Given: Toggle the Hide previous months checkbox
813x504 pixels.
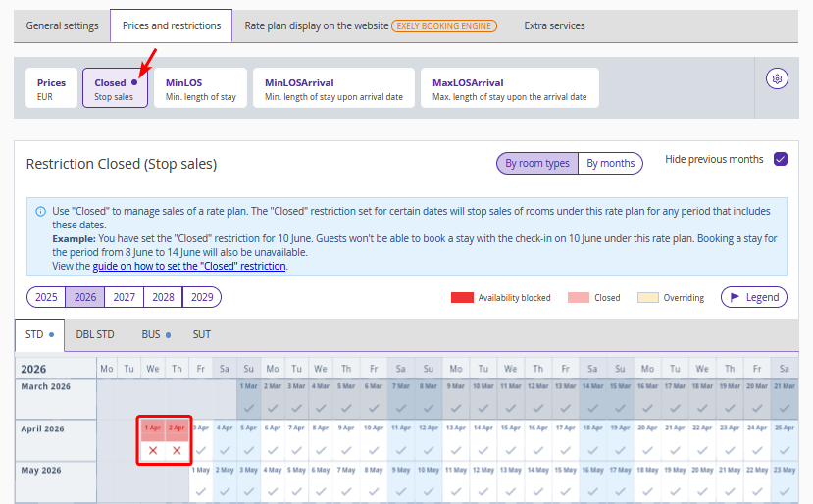Looking at the screenshot, I should tap(781, 159).
